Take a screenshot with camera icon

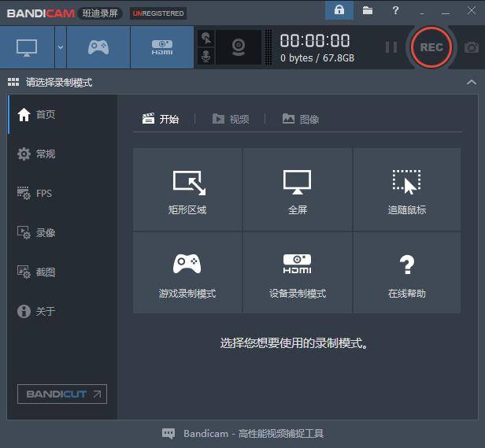click(471, 47)
